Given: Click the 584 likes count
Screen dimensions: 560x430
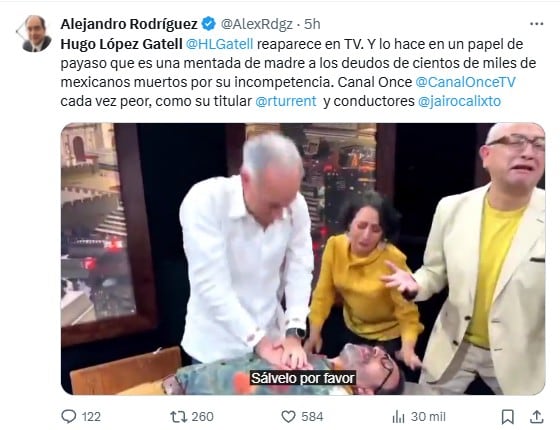Looking at the screenshot, I should coord(312,416).
